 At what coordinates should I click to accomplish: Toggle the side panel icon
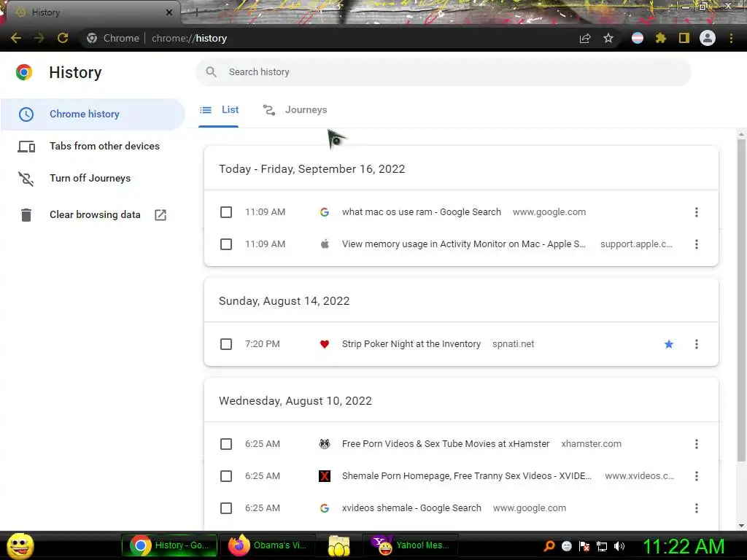click(684, 38)
